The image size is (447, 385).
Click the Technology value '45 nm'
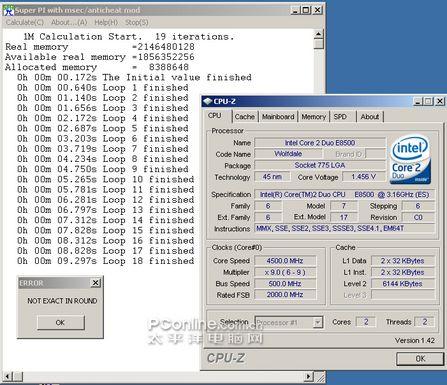(272, 177)
